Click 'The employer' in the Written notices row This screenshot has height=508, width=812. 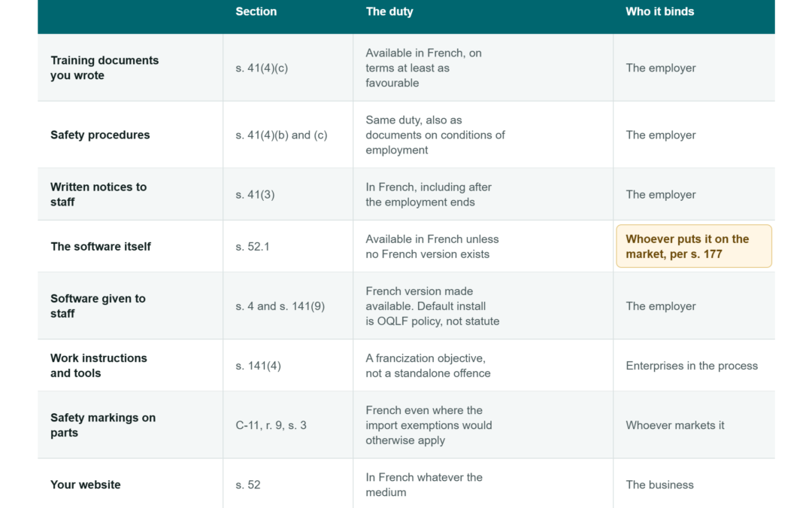[x=661, y=194]
